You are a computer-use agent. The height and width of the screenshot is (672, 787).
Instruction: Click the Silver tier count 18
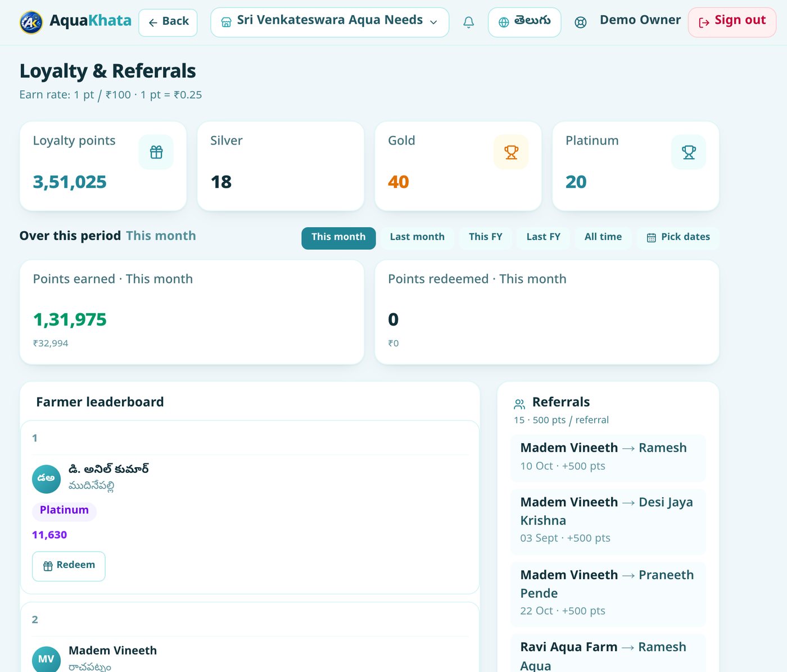tap(221, 182)
